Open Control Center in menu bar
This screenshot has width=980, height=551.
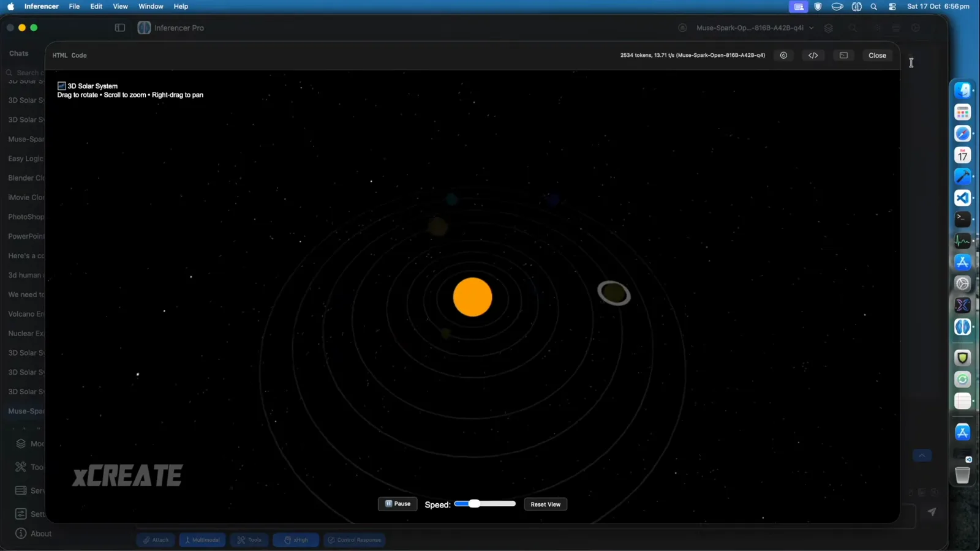pos(892,6)
